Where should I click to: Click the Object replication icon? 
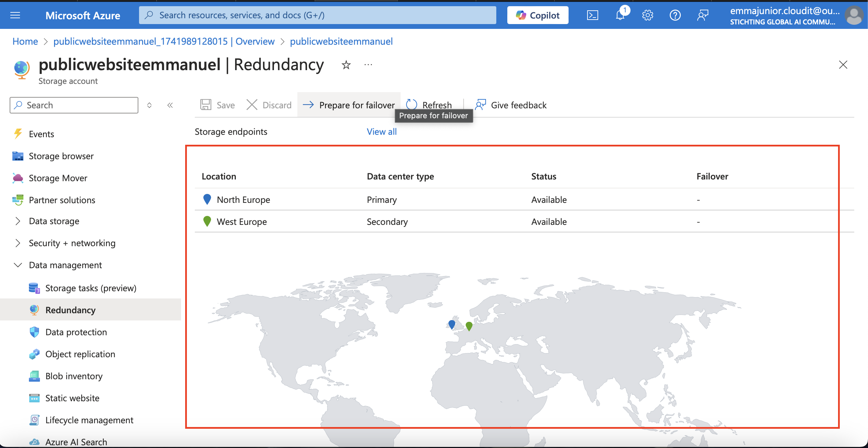point(34,354)
